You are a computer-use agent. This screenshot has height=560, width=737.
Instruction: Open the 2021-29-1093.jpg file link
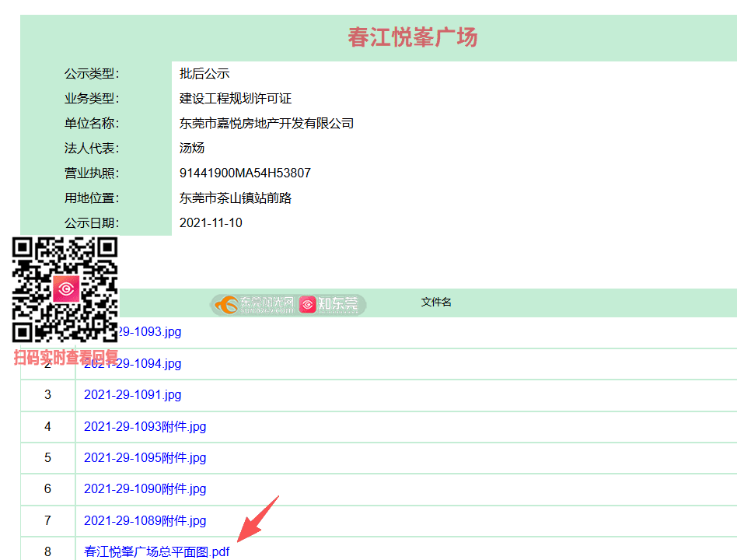[x=149, y=332]
